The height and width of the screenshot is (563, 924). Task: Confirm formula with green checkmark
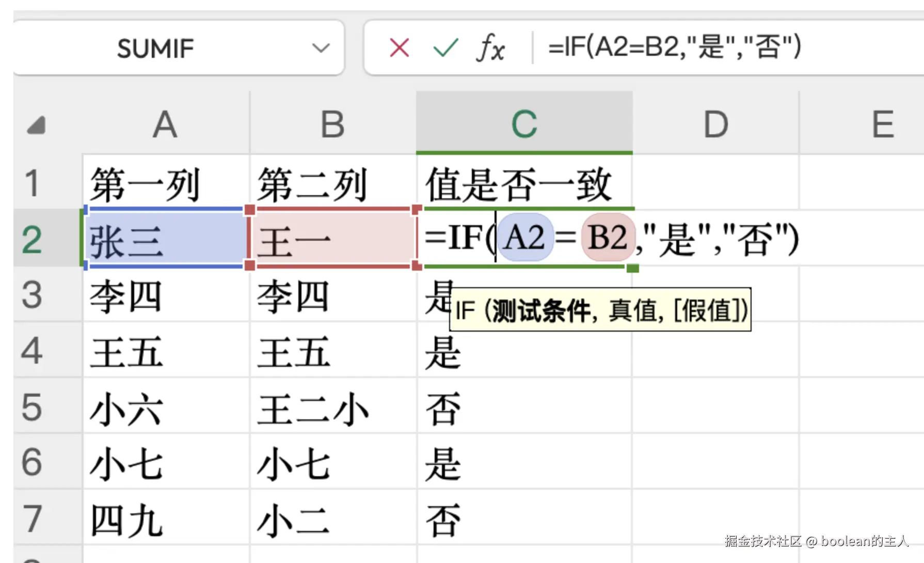[445, 48]
